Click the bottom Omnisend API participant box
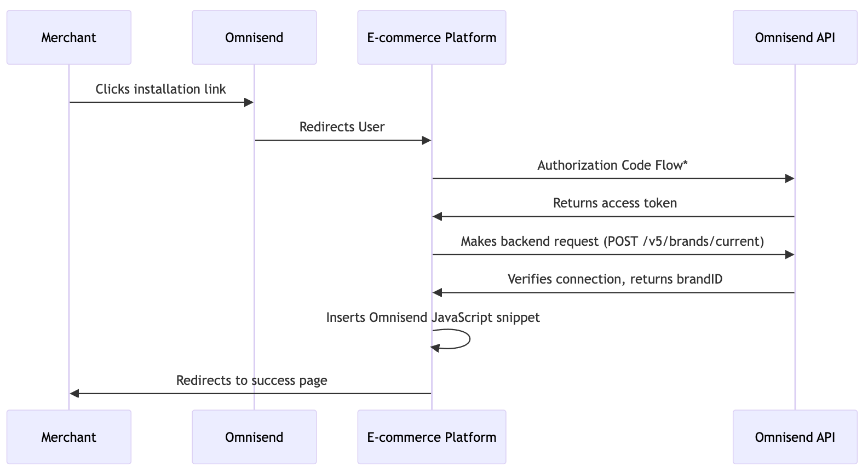This screenshot has height=473, width=868. coord(795,437)
